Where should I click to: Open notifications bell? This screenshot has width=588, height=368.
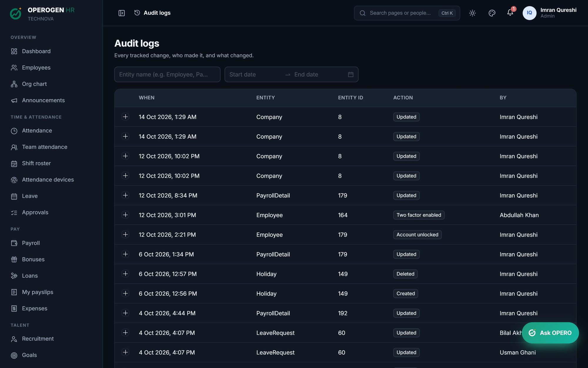click(x=510, y=13)
